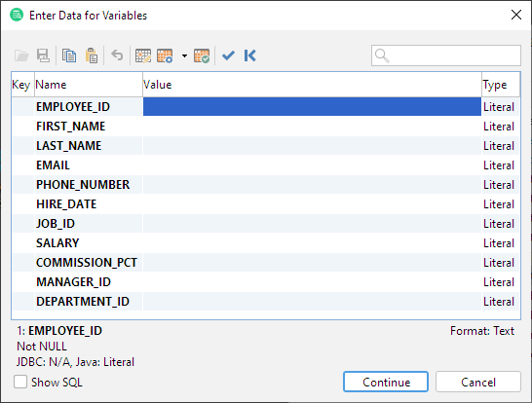This screenshot has height=403, width=532.
Task: Click the paste clipboard icon
Action: pyautogui.click(x=92, y=55)
